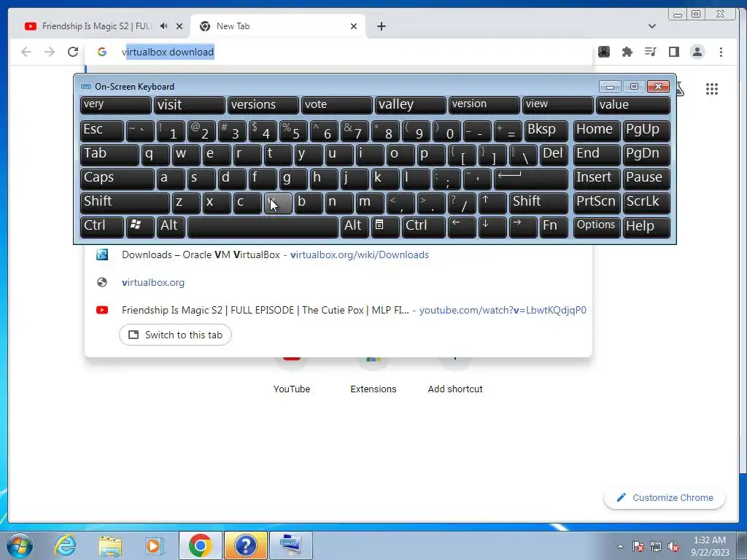Click Switch to this tab button
Screen dimensions: 747x560
tap(175, 335)
